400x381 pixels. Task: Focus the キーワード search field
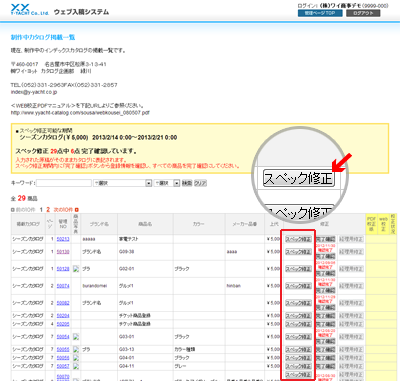(x=64, y=183)
